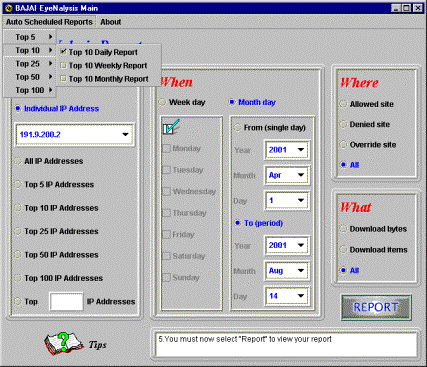The width and height of the screenshot is (427, 367).
Task: Close the EyeNalysis window
Action: point(418,8)
